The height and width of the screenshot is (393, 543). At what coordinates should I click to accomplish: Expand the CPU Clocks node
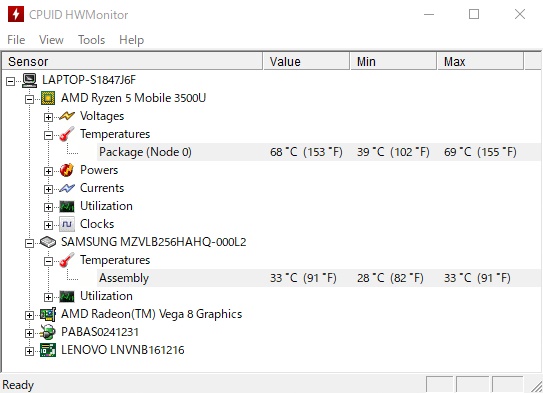coord(48,225)
